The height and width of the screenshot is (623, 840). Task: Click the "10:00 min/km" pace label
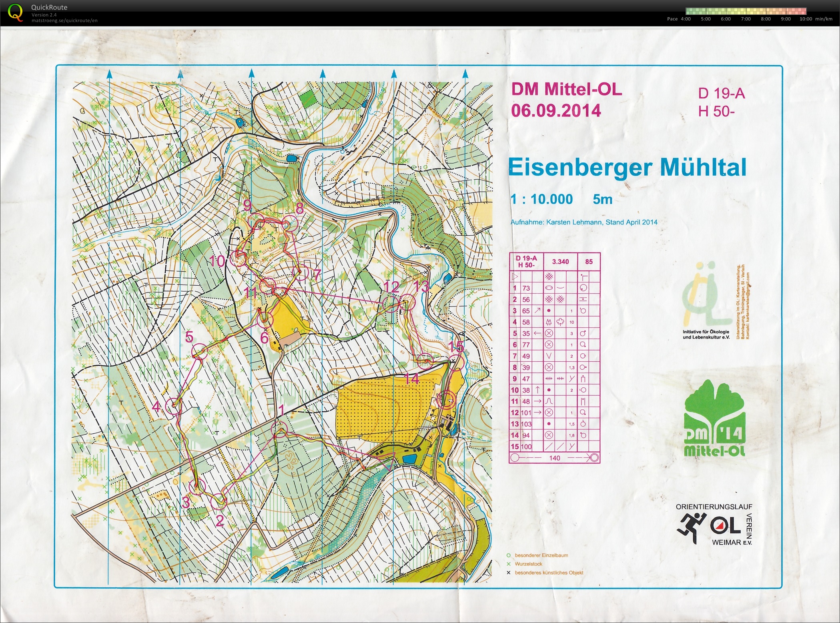click(816, 19)
